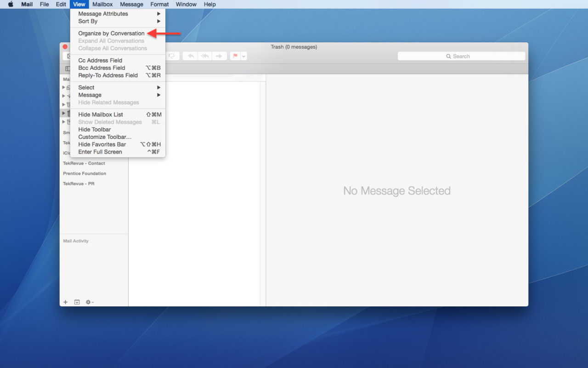Toggle the Mail Activity pane icon
The image size is (588, 368).
pos(77,302)
